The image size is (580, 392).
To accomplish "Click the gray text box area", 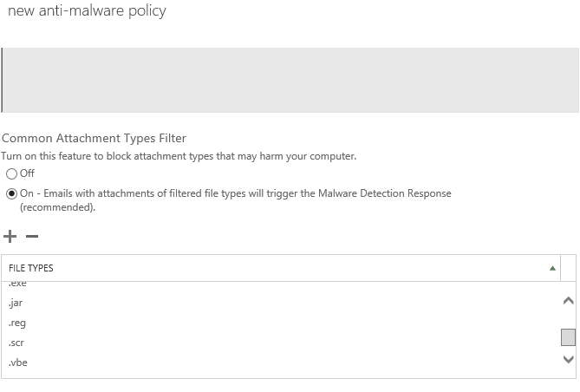I will coord(290,80).
